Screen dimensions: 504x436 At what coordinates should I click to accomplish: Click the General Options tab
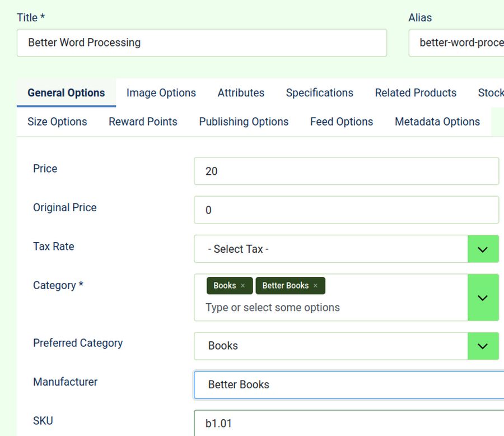pos(66,93)
